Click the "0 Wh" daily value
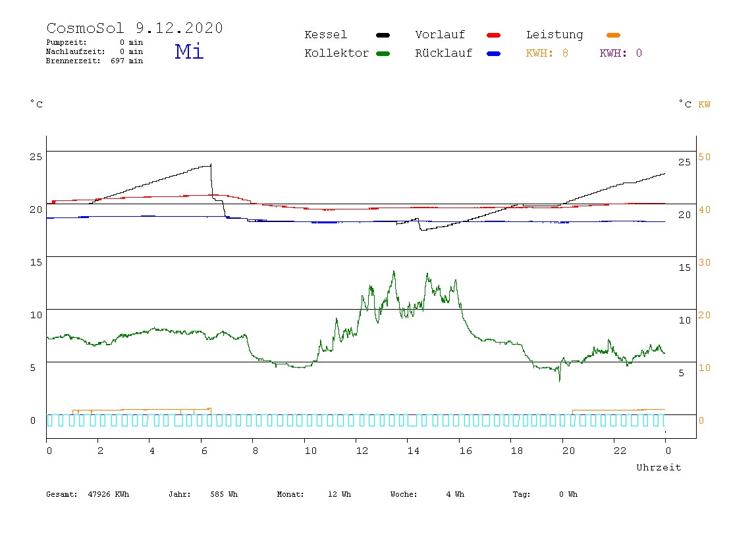 coord(568,494)
